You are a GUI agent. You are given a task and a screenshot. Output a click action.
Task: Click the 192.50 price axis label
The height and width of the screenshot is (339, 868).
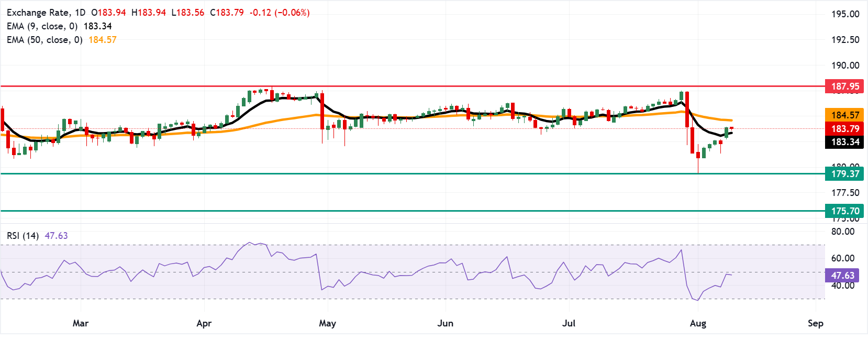pos(845,40)
